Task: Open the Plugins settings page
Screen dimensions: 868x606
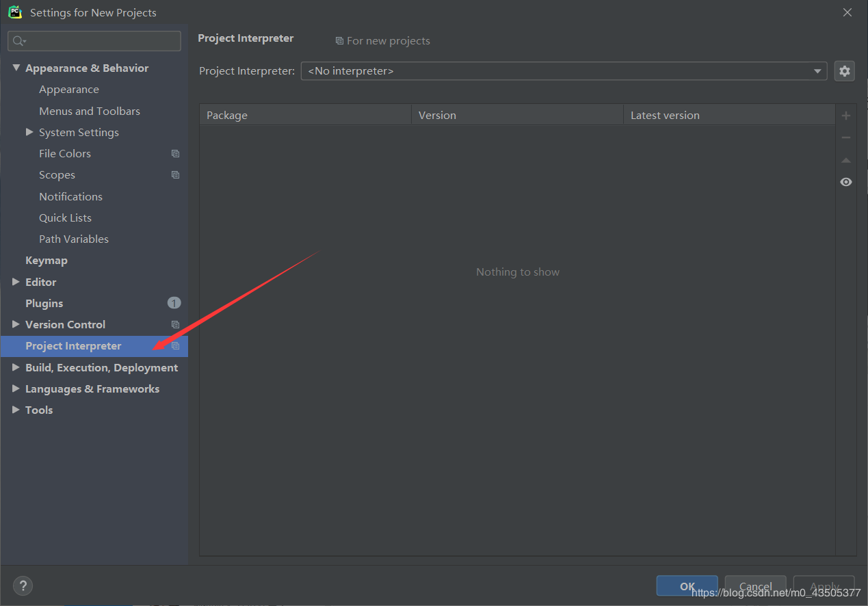Action: (44, 303)
